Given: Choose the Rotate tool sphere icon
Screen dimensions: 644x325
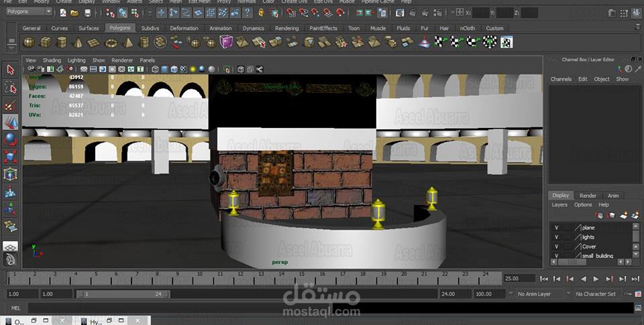Looking at the screenshot, I should click(x=10, y=139).
